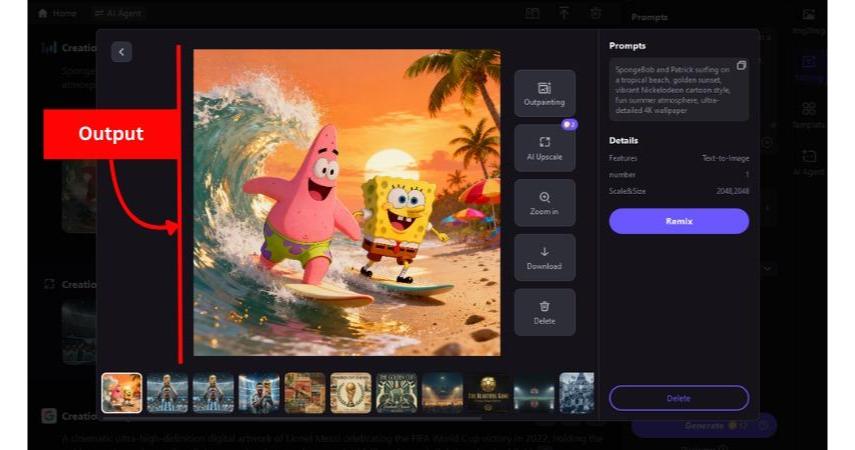Click the large SpongeBob surfing preview image
855x450 pixels.
[x=347, y=203]
